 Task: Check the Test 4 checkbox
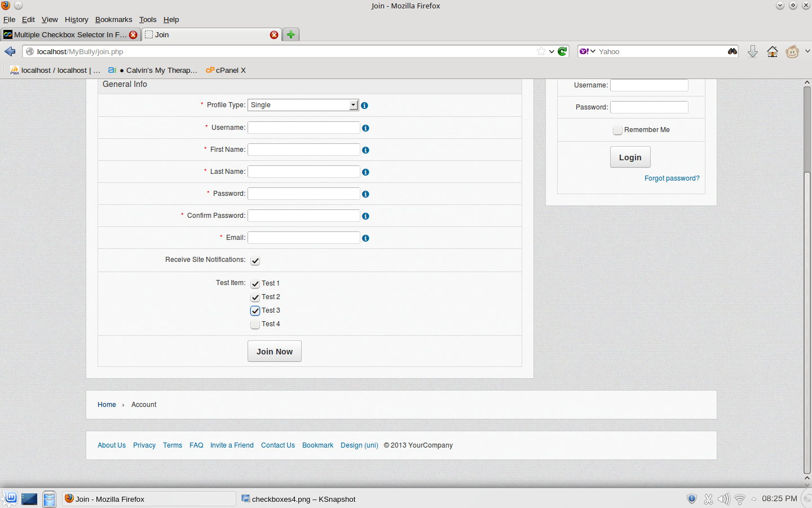click(x=255, y=324)
